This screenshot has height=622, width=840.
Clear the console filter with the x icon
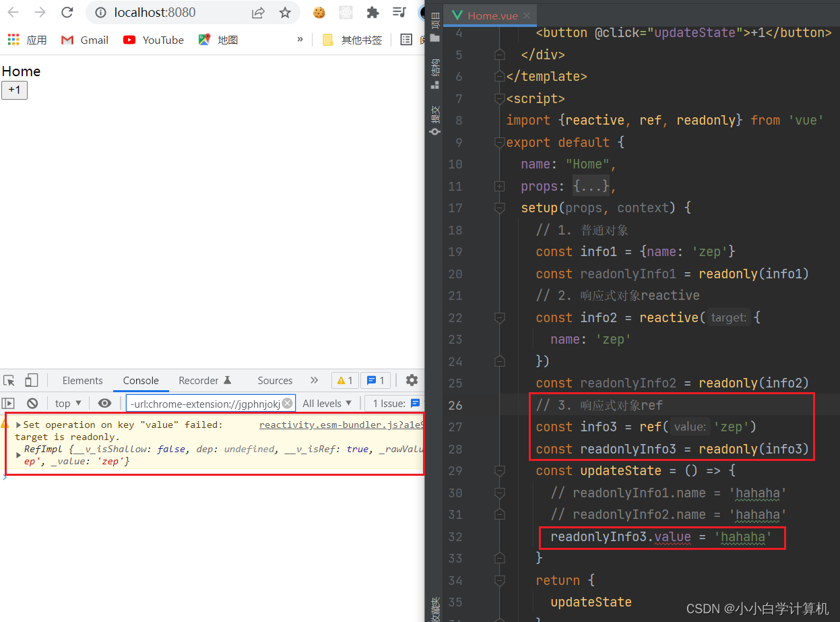[x=288, y=403]
